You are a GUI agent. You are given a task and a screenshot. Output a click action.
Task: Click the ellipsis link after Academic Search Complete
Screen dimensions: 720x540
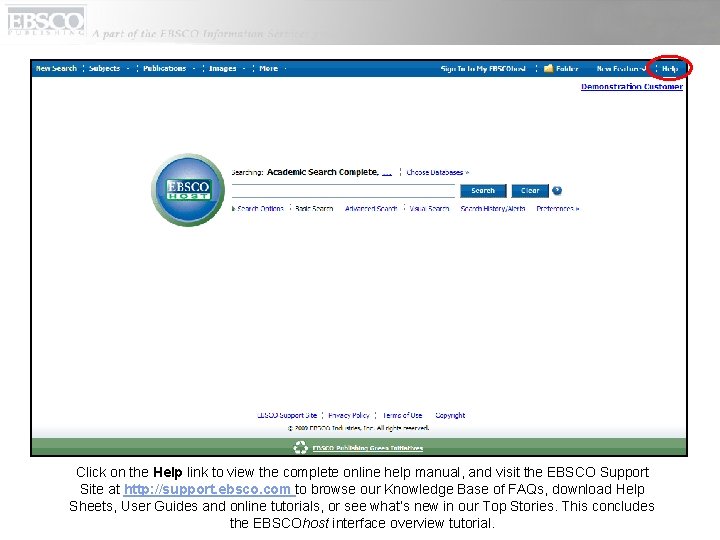click(x=387, y=173)
